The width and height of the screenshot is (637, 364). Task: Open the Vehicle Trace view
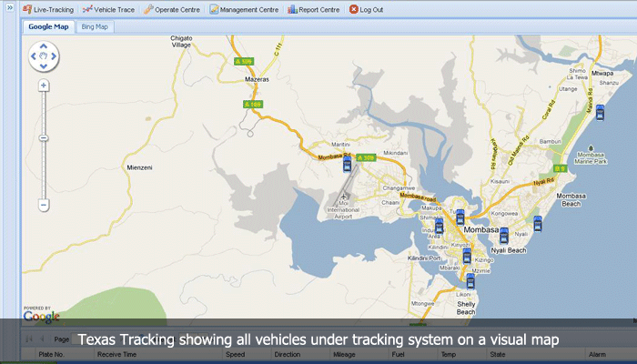[x=108, y=9]
